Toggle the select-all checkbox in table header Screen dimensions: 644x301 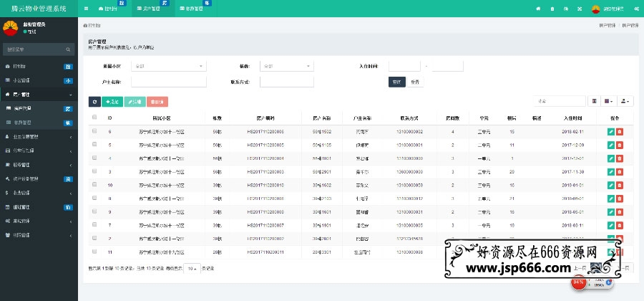click(x=94, y=118)
